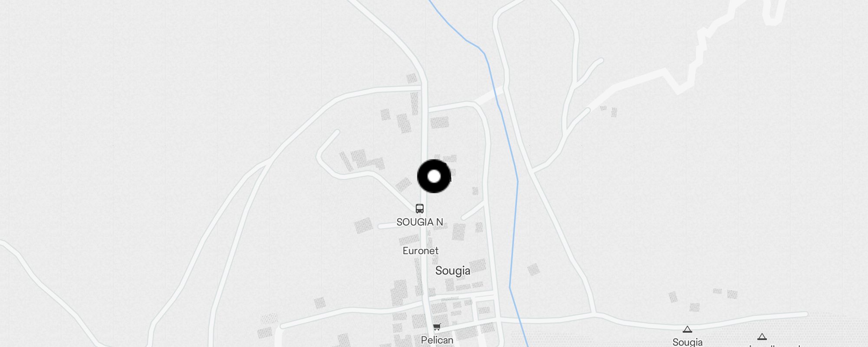Image resolution: width=868 pixels, height=347 pixels.
Task: Select the Pelican shopping cart icon
Action: 437,327
